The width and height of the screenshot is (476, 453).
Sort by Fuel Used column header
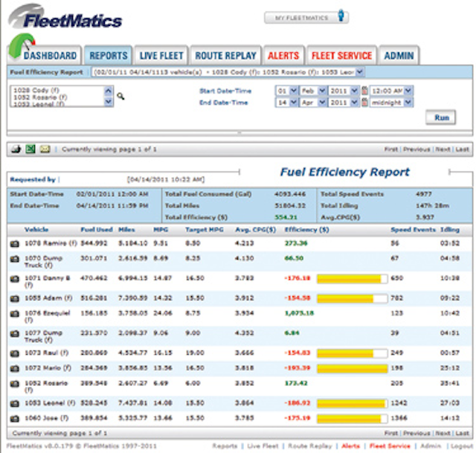tap(97, 230)
